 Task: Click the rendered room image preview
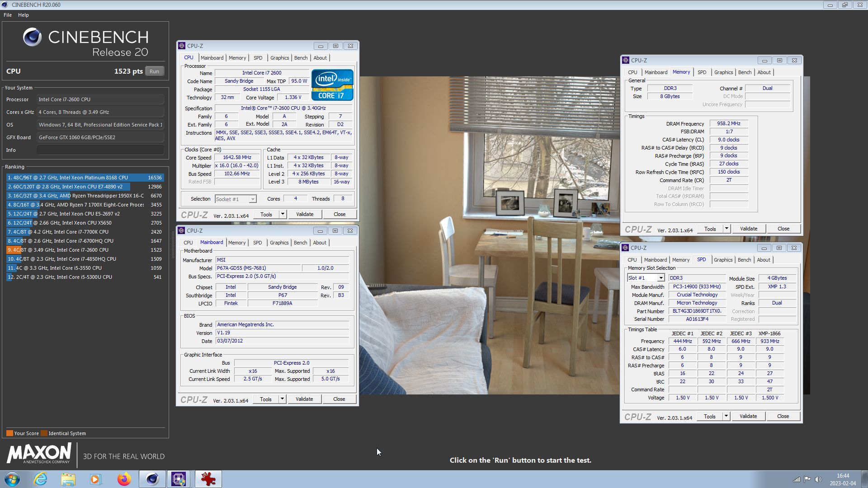[490, 235]
